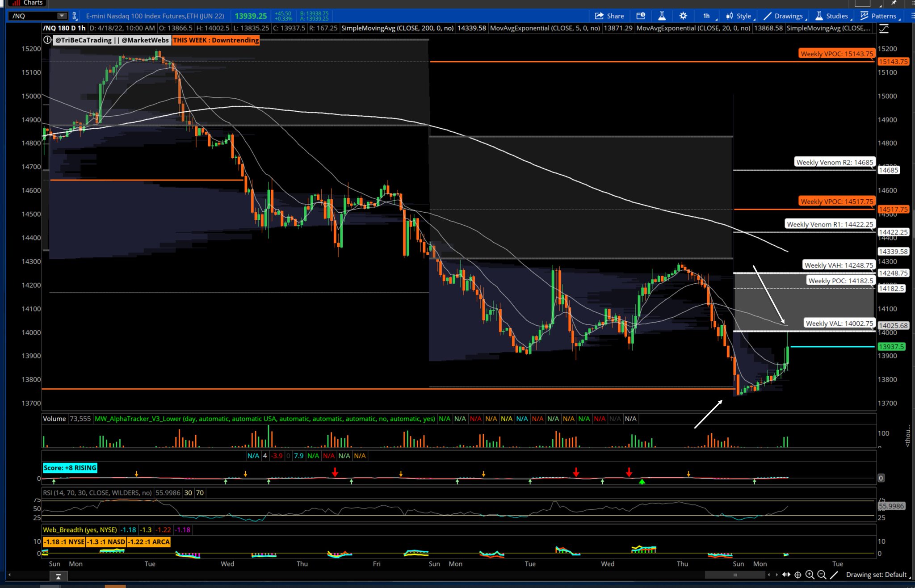Viewport: 915px width, 588px height.
Task: Zoom out using the magnifier-minus icon
Action: 822,575
